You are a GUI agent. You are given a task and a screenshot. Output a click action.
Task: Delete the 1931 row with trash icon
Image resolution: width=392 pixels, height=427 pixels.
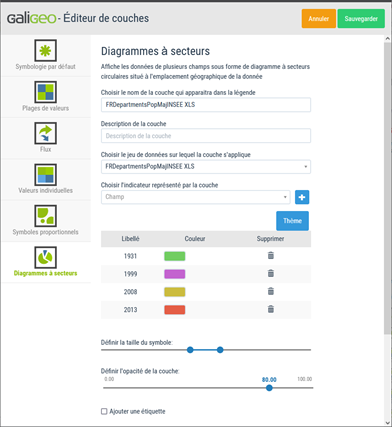coord(271,256)
